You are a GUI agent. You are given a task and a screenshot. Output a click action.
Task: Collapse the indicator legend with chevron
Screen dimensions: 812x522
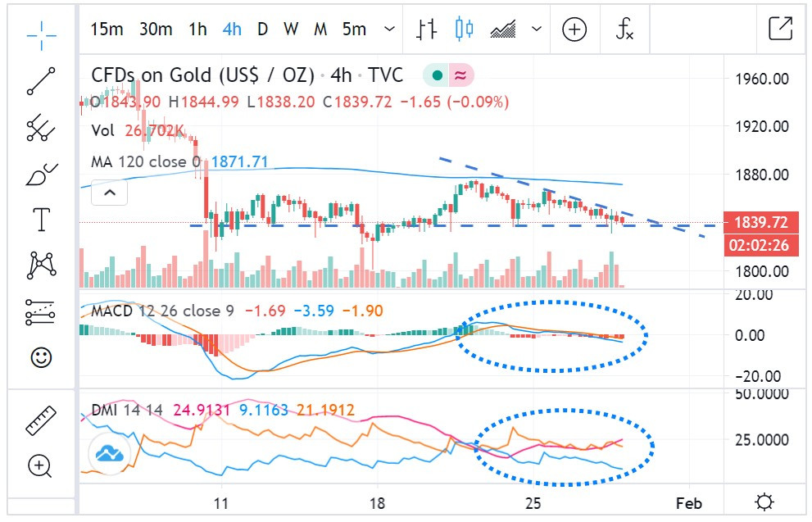(110, 194)
